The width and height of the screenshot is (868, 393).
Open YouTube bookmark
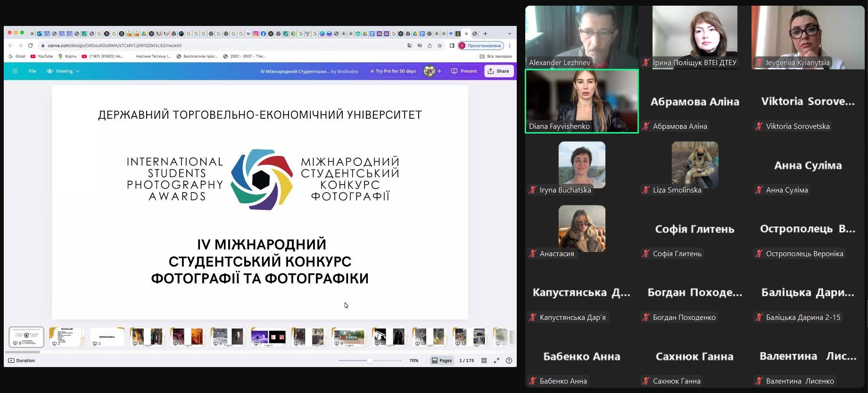coord(42,56)
